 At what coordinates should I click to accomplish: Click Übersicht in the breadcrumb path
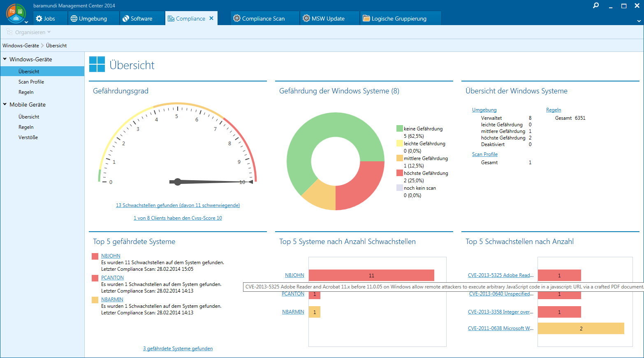click(x=56, y=46)
